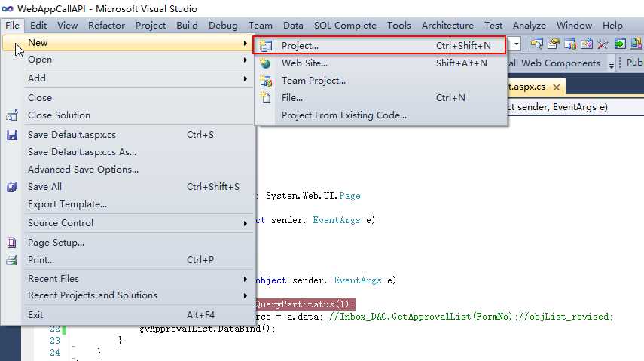Open the Help menu
This screenshot has width=644, height=361.
tap(612, 26)
